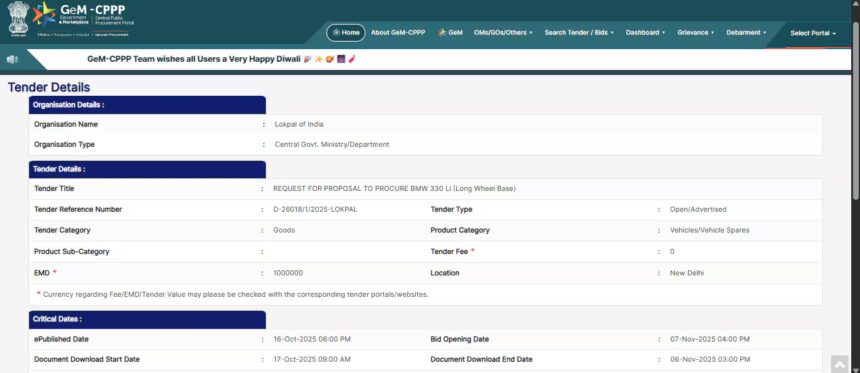Click the GeM-CPPP portal logo
The height and width of the screenshot is (373, 860).
tap(83, 19)
